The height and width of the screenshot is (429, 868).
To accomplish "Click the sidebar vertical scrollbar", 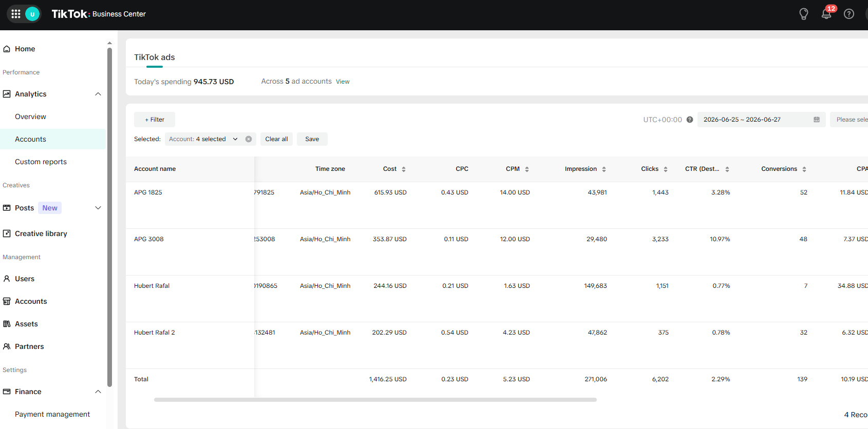I will 109,217.
